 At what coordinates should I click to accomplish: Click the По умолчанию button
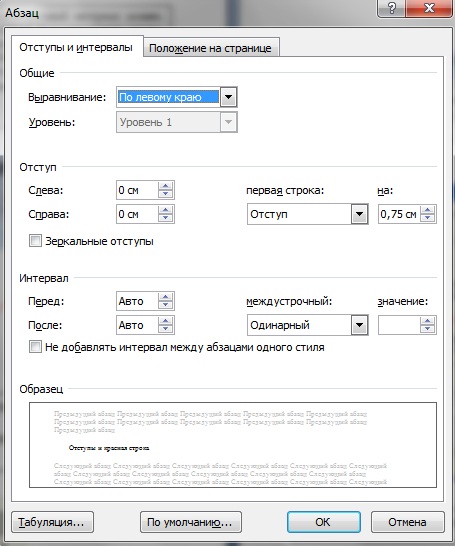tap(191, 522)
